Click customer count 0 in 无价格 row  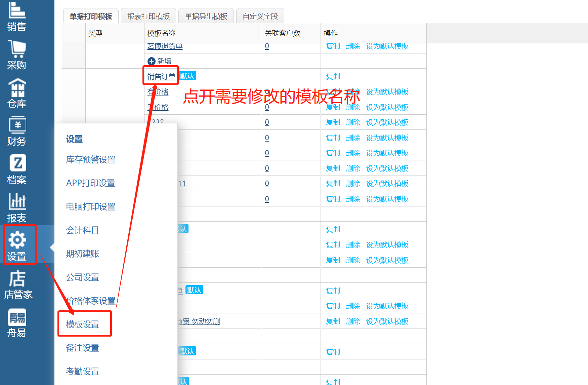point(267,107)
